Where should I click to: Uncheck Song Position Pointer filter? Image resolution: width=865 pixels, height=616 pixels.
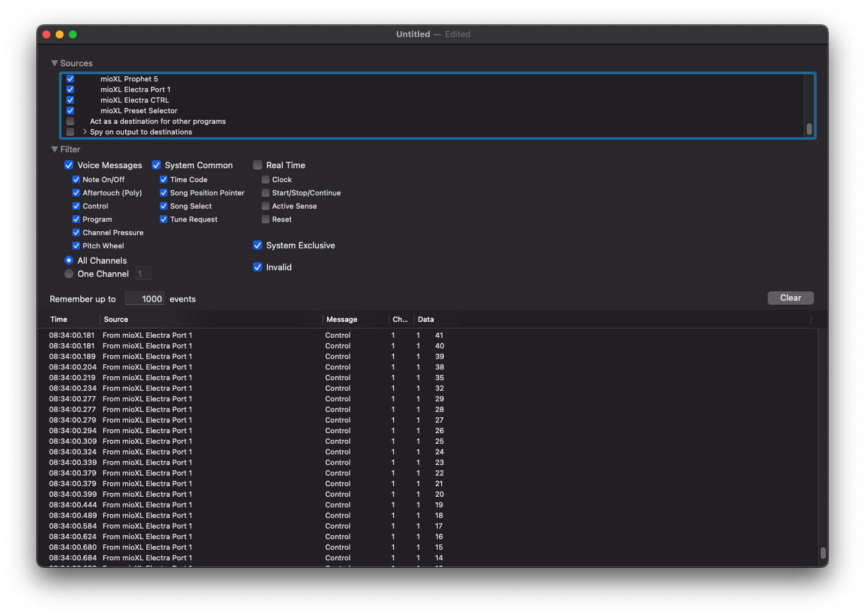pos(164,193)
